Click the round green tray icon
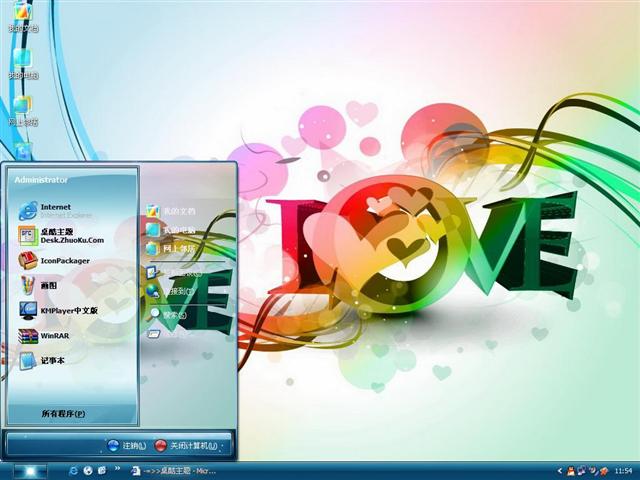 (593, 471)
